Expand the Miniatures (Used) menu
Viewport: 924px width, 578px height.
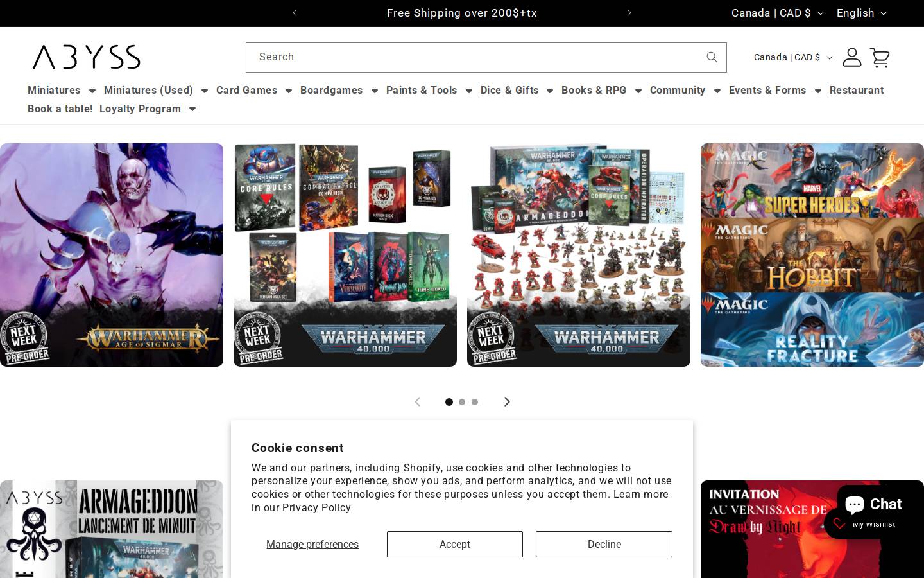[156, 91]
